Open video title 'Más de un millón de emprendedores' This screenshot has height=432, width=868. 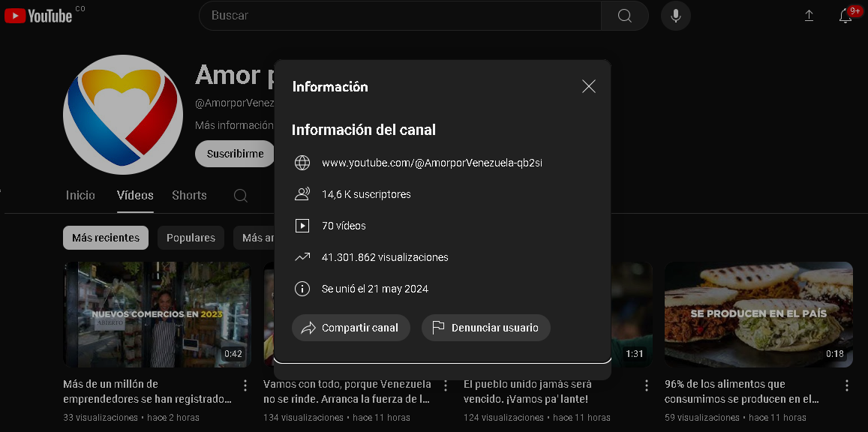point(147,391)
